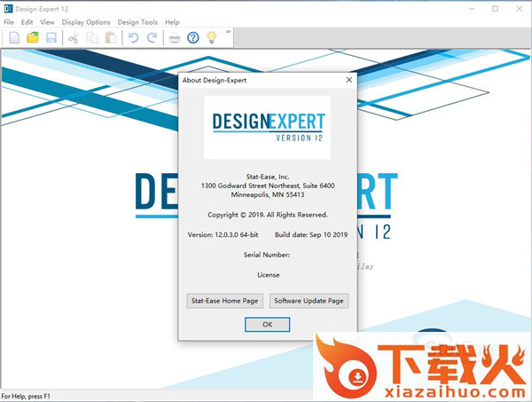Click the New Design toolbar icon
The image size is (532, 402).
(x=14, y=37)
